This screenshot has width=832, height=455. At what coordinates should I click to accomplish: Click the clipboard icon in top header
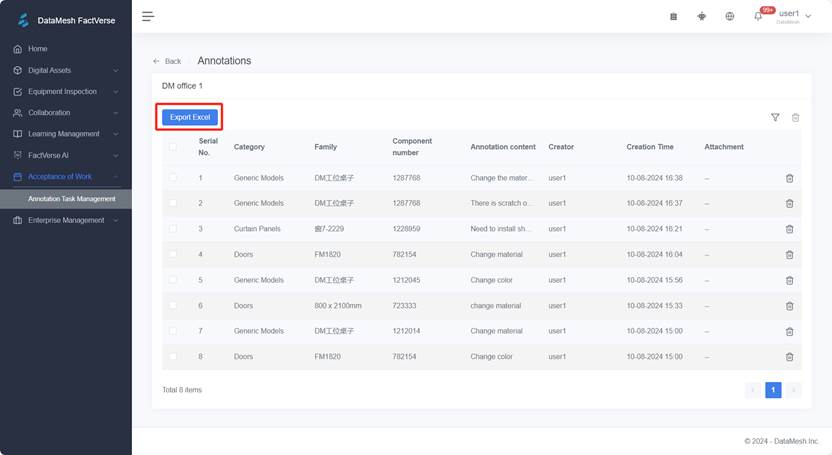(673, 16)
